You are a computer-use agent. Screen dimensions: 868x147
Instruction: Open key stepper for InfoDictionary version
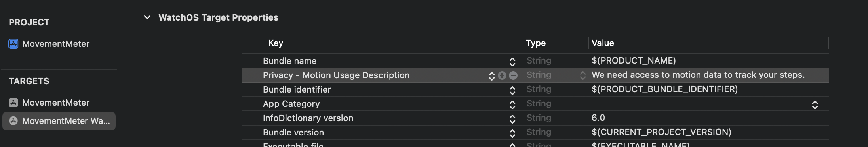[512, 119]
